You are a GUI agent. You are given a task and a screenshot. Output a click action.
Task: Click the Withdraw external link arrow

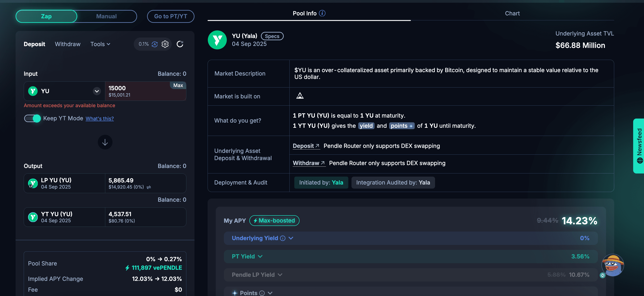tap(323, 163)
